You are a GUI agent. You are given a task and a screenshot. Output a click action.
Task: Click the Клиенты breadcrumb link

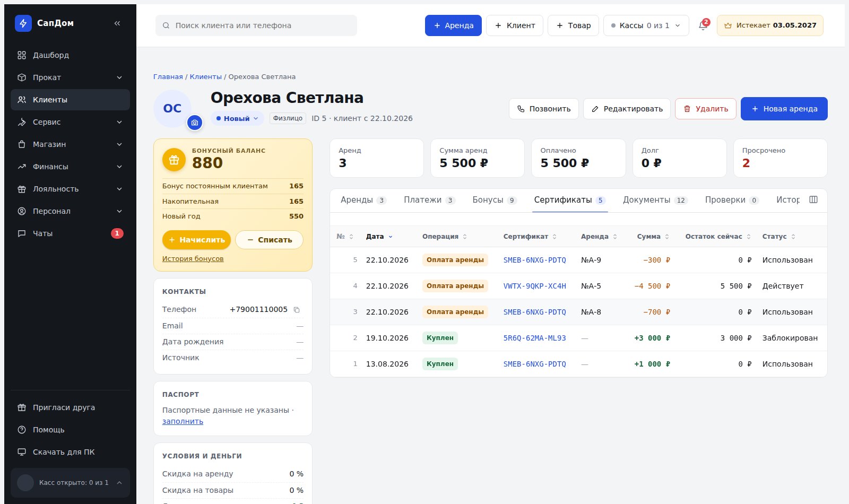coord(206,77)
